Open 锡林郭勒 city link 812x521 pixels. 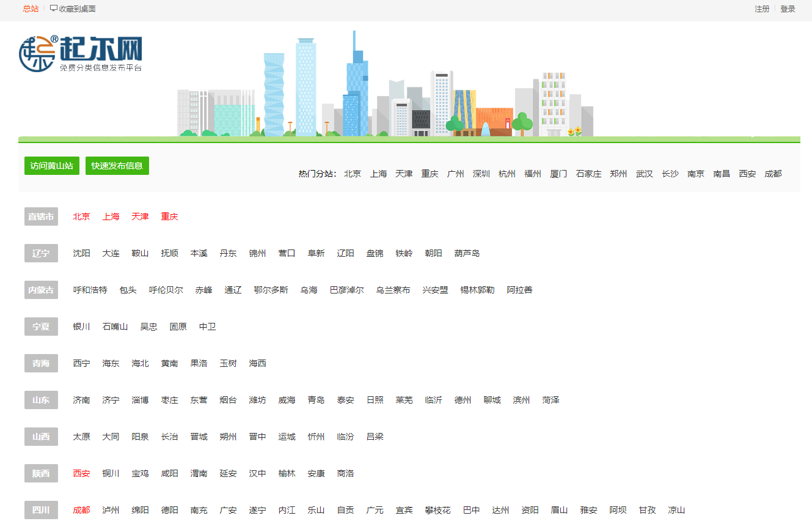[477, 290]
